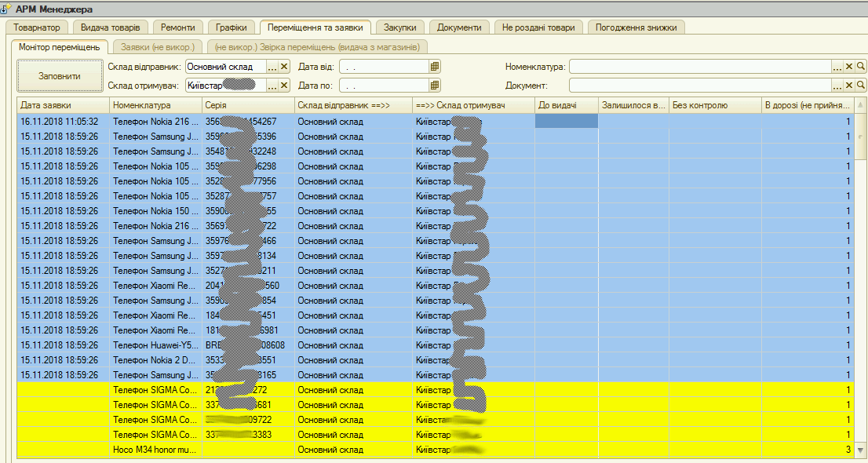Open selection list for Склад відправник
Image resolution: width=868 pixels, height=463 pixels.
pos(272,67)
